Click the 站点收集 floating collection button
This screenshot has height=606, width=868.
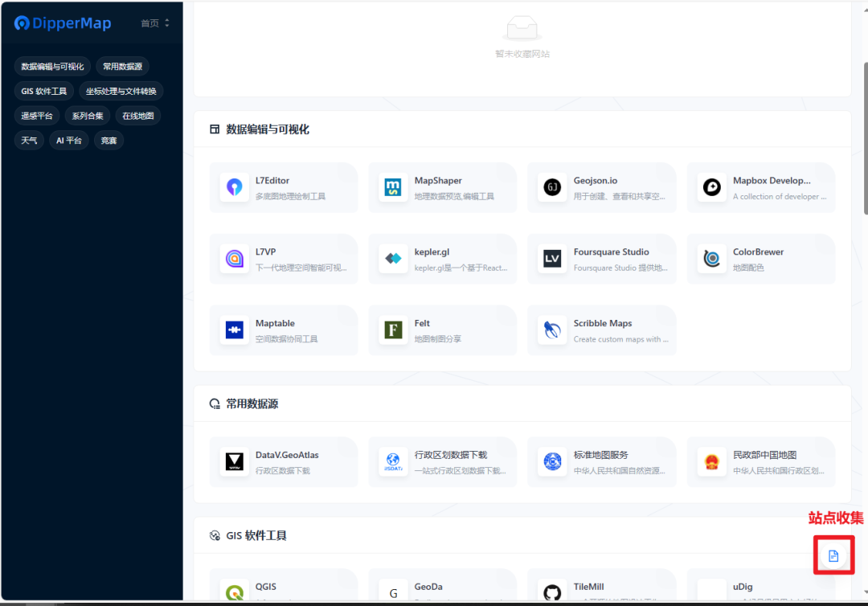(x=833, y=555)
